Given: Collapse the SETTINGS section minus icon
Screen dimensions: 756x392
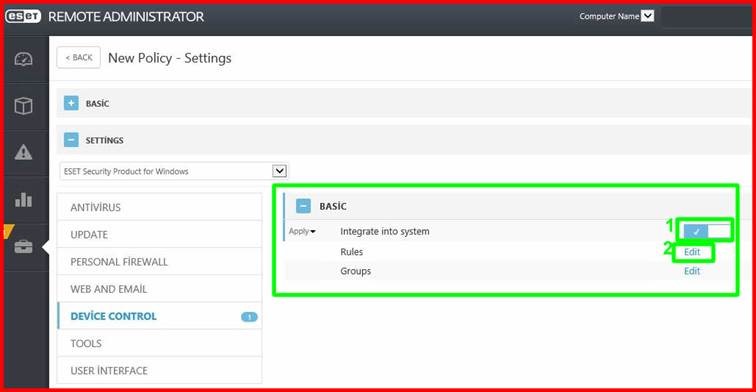Looking at the screenshot, I should coord(71,140).
